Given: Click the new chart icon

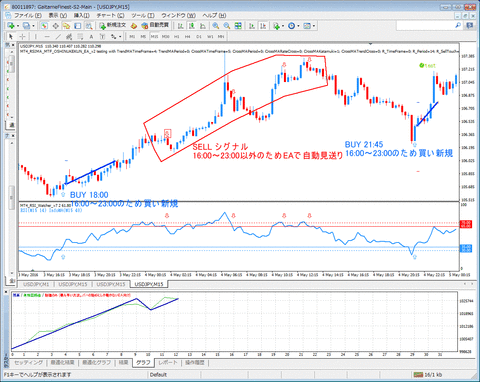Looking at the screenshot, I should coord(11,26).
